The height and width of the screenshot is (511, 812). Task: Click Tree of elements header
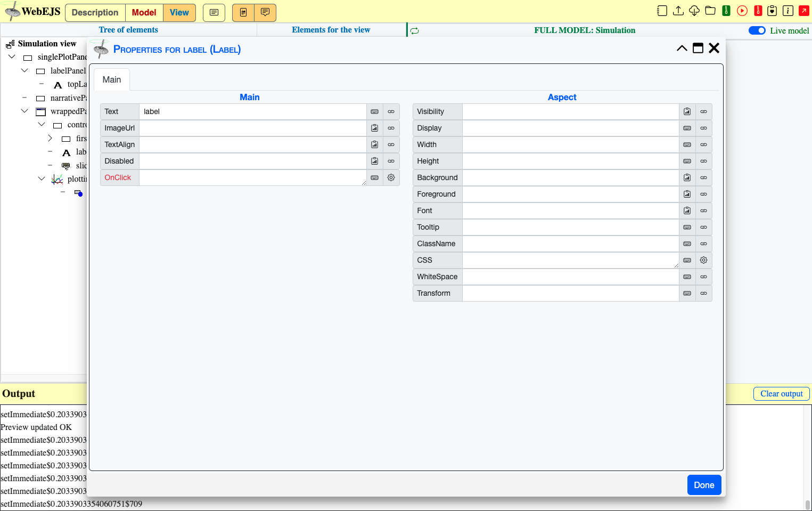tap(128, 30)
